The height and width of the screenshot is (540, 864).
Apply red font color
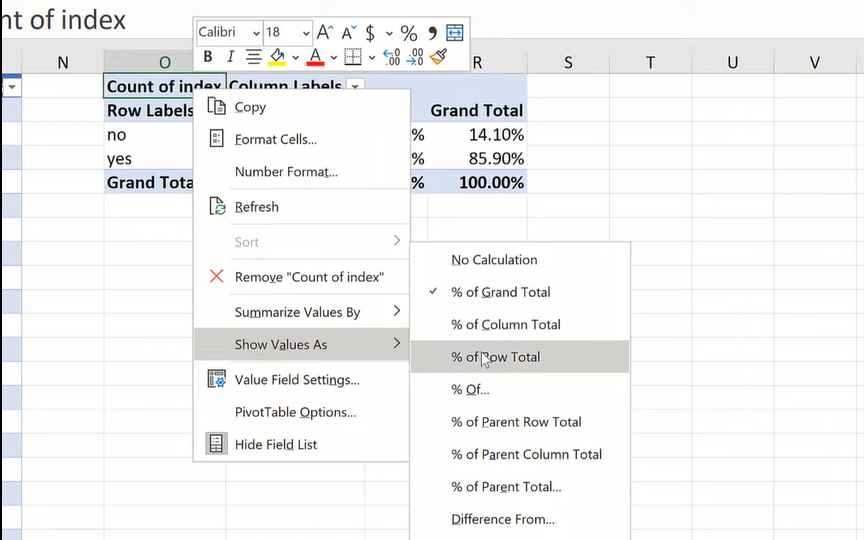[x=315, y=57]
